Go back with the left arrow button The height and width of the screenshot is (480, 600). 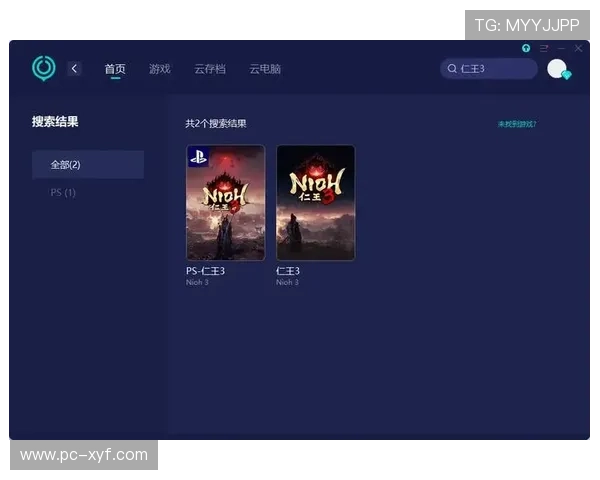click(74, 69)
